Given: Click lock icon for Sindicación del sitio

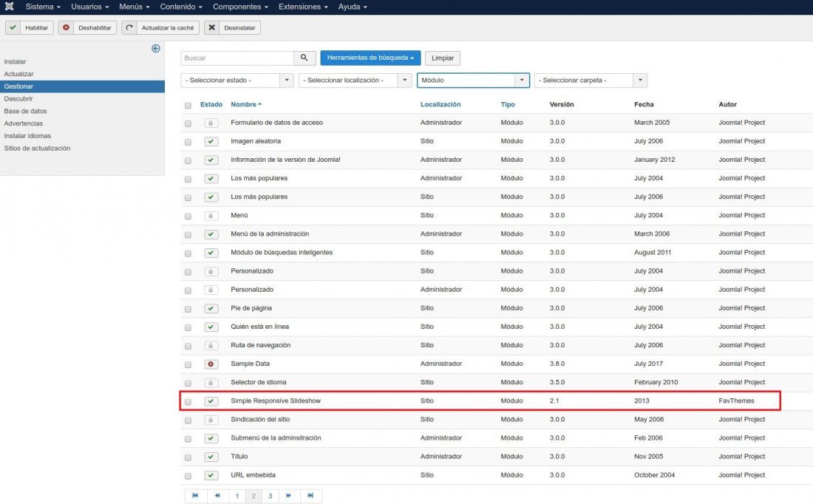Looking at the screenshot, I should pyautogui.click(x=211, y=420).
